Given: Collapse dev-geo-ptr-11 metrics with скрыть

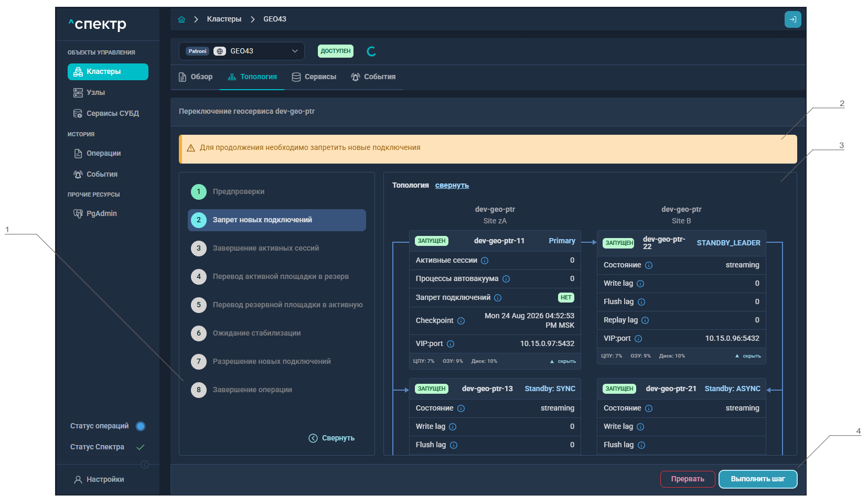Looking at the screenshot, I should [x=563, y=361].
